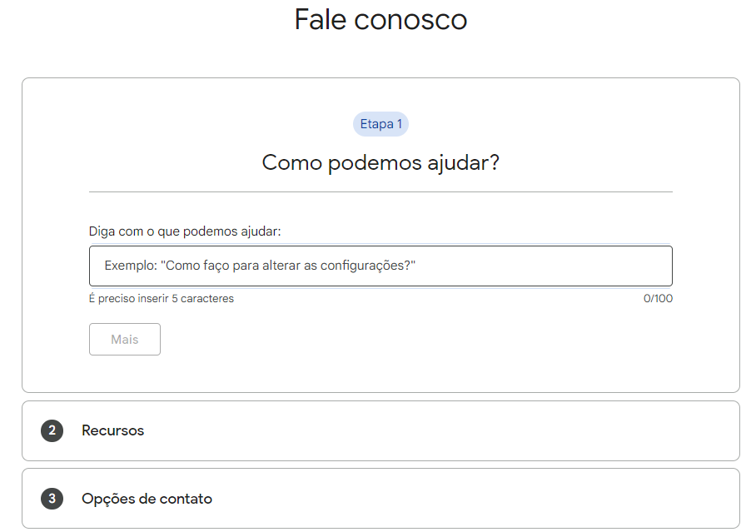This screenshot has width=756, height=532.
Task: Click the step 2 number circle icon
Action: click(52, 430)
